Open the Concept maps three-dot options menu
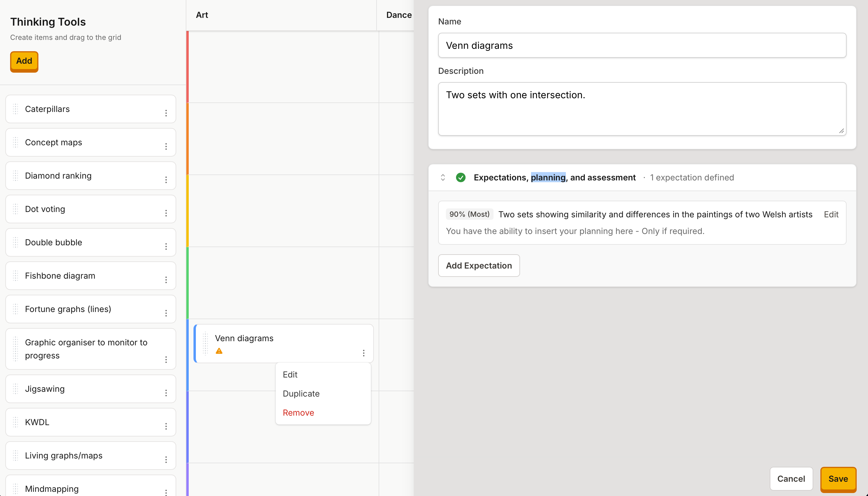868x496 pixels. pos(166,146)
